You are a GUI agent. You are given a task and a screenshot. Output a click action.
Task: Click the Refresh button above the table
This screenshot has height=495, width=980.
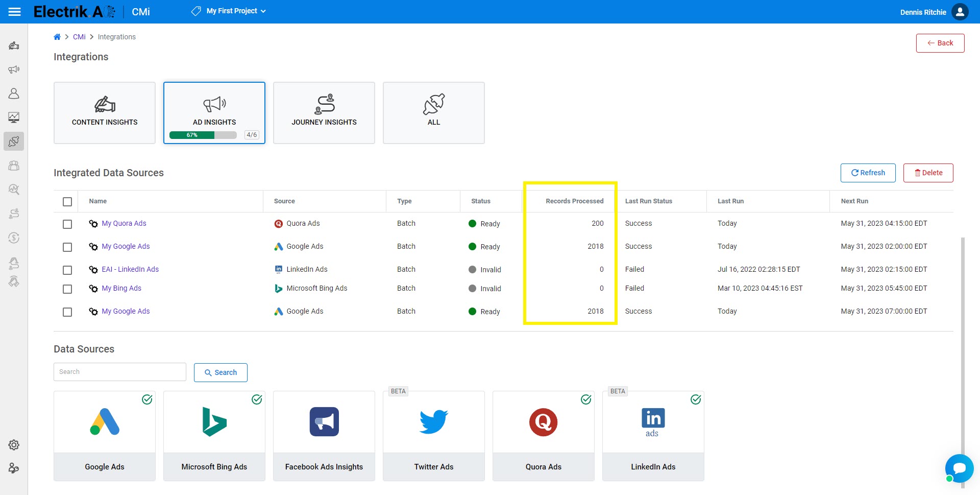(x=868, y=173)
